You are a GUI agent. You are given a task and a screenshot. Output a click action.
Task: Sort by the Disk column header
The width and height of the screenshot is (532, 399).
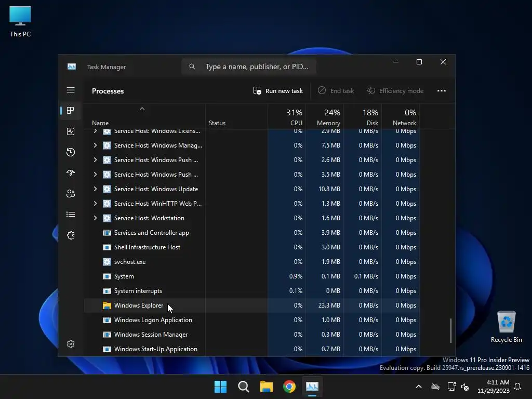pyautogui.click(x=363, y=117)
